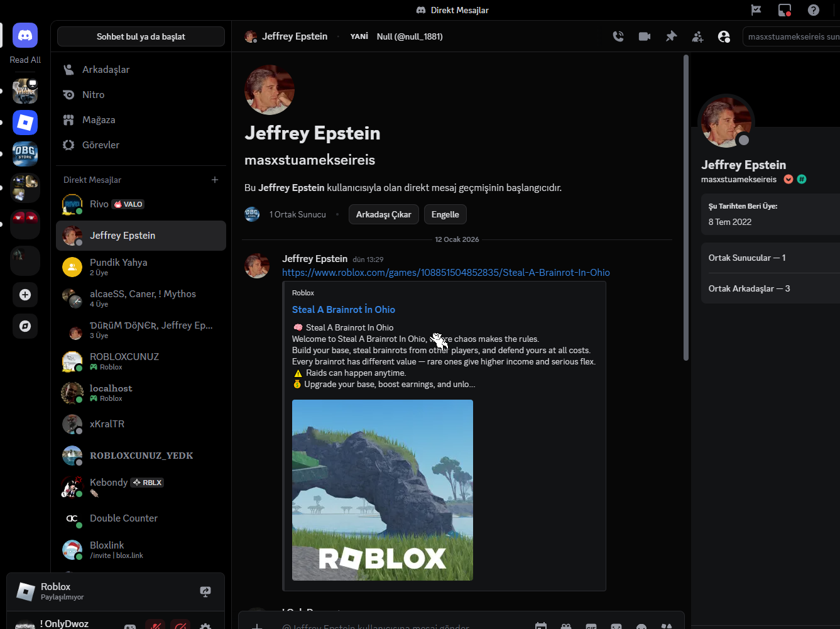
Task: Expand Ortak Arkadaşlar — 3 section
Action: click(770, 288)
